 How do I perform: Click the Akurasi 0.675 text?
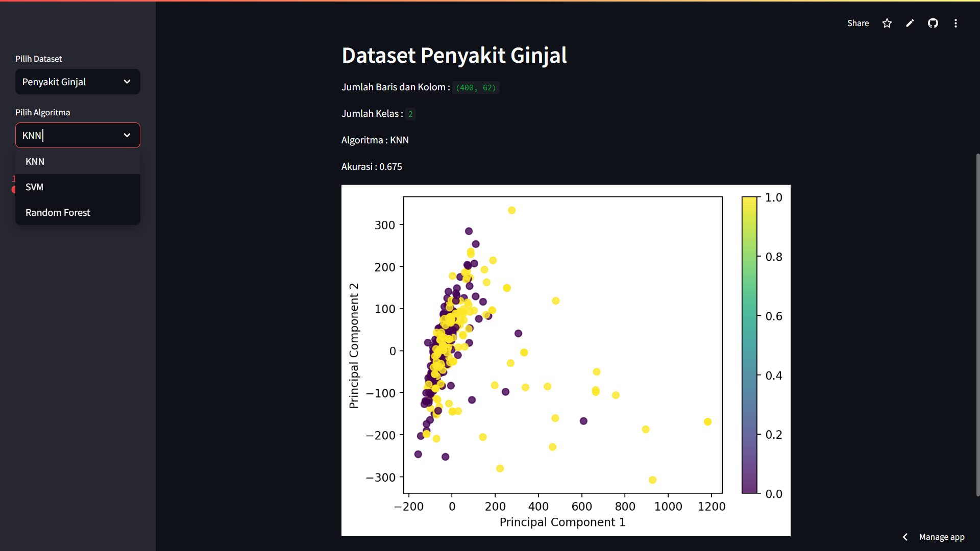[372, 167]
